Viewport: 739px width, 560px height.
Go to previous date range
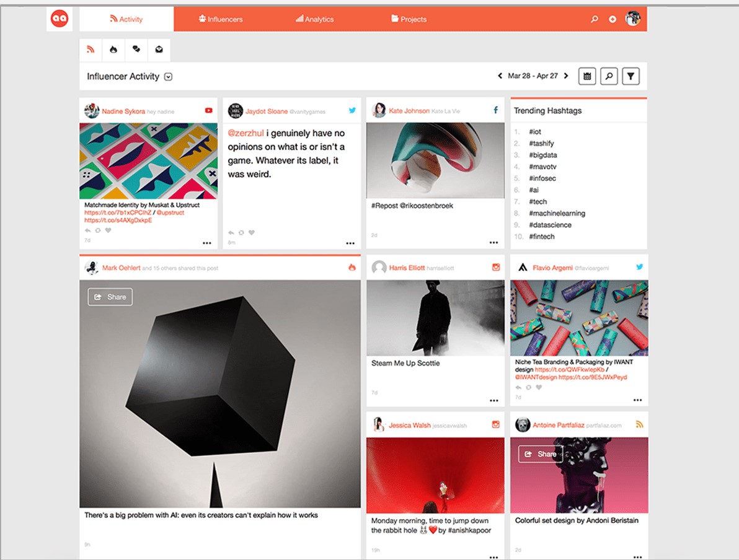point(500,76)
